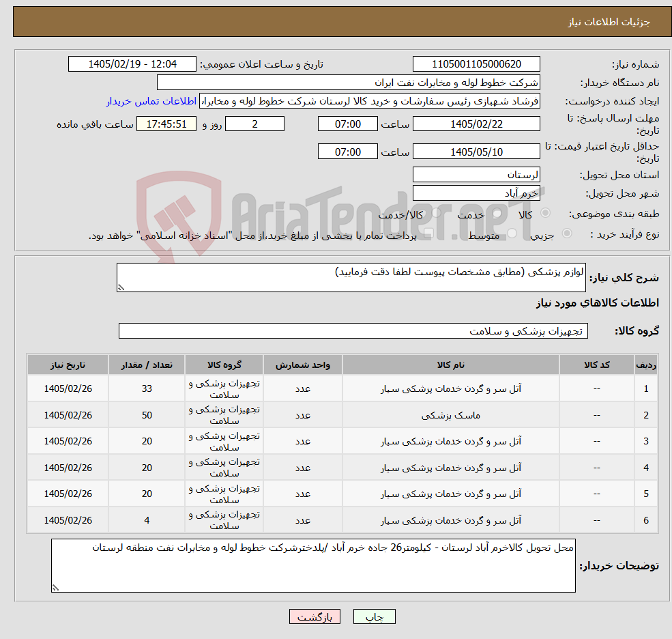Click the بازگشت (back) button
The image size is (672, 639).
pyautogui.click(x=315, y=616)
